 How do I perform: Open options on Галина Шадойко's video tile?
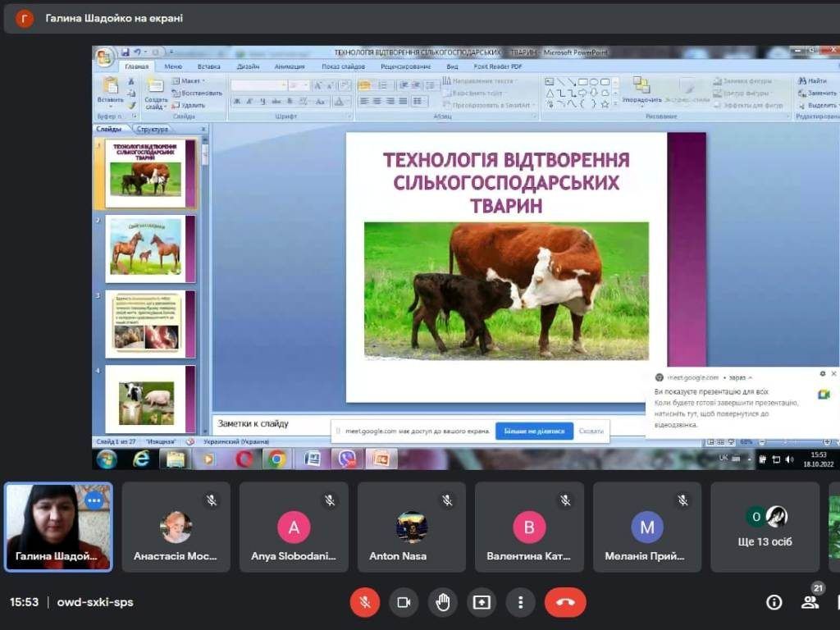[94, 500]
